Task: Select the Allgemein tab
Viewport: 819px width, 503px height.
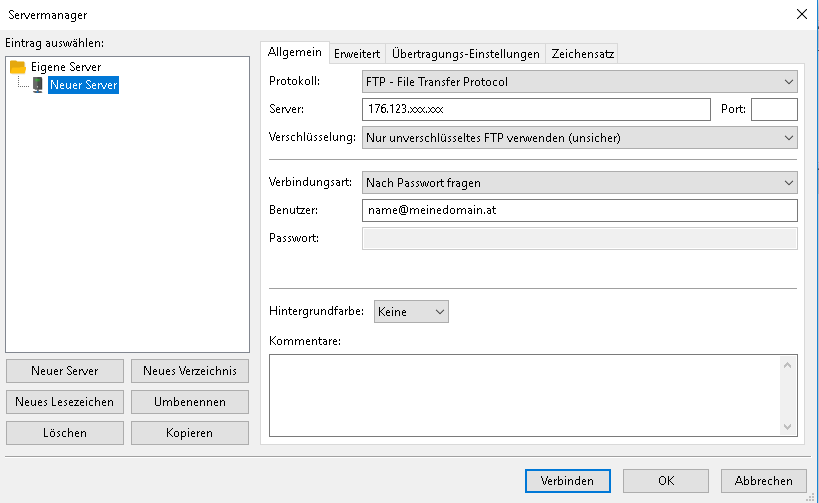Action: click(294, 53)
